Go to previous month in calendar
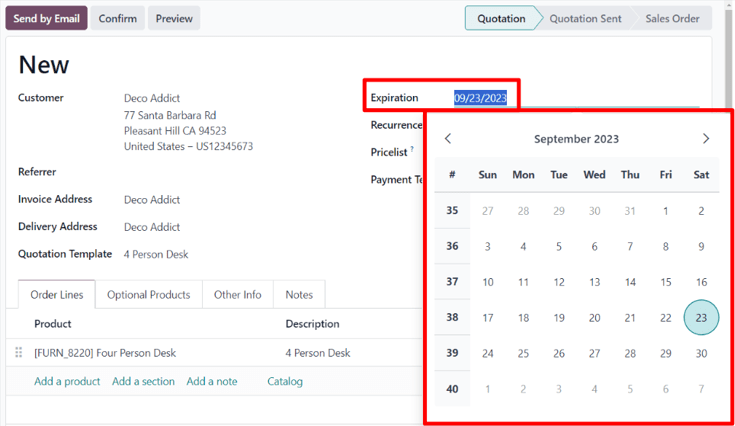The width and height of the screenshot is (735, 426). [448, 139]
